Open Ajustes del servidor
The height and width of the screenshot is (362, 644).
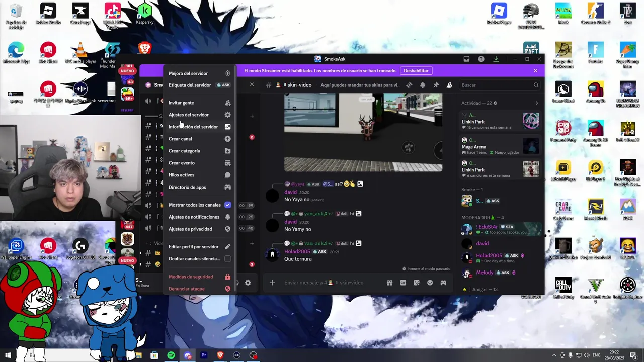(x=199, y=115)
